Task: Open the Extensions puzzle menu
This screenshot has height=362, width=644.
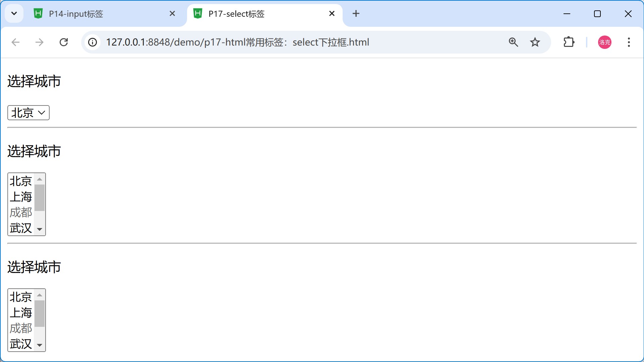Action: (569, 42)
